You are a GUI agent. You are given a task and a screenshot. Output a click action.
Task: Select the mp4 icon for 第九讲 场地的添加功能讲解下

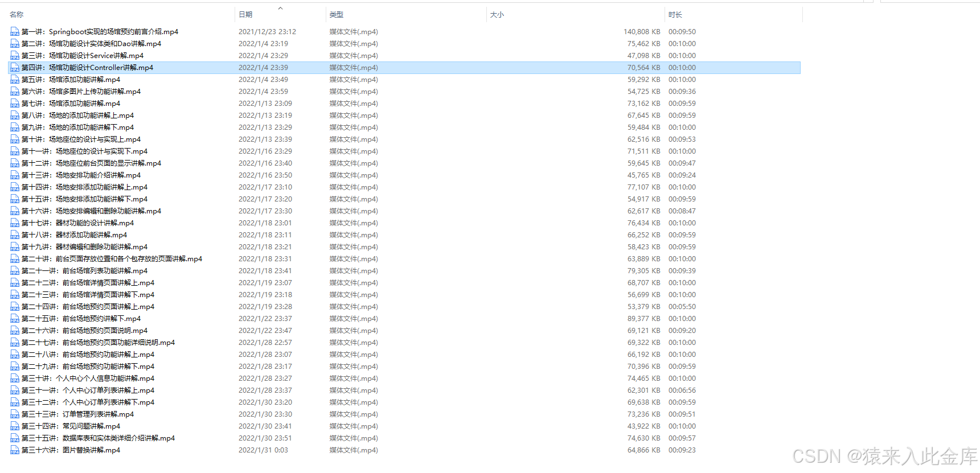click(x=15, y=127)
